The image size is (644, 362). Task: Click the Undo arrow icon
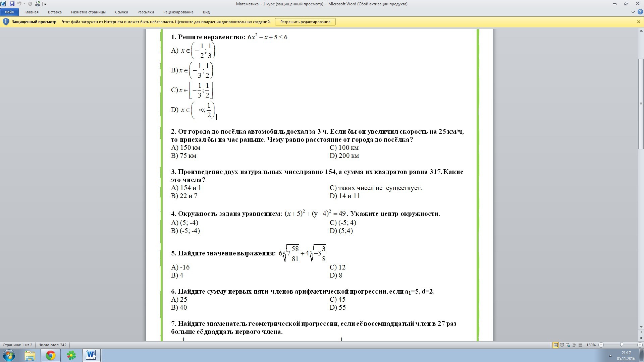[19, 4]
